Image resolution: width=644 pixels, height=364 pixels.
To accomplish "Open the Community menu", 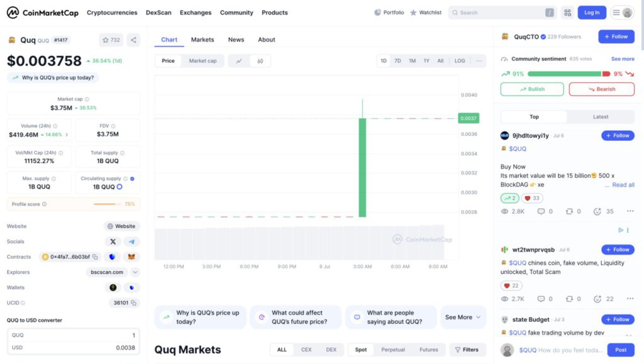I will [236, 13].
